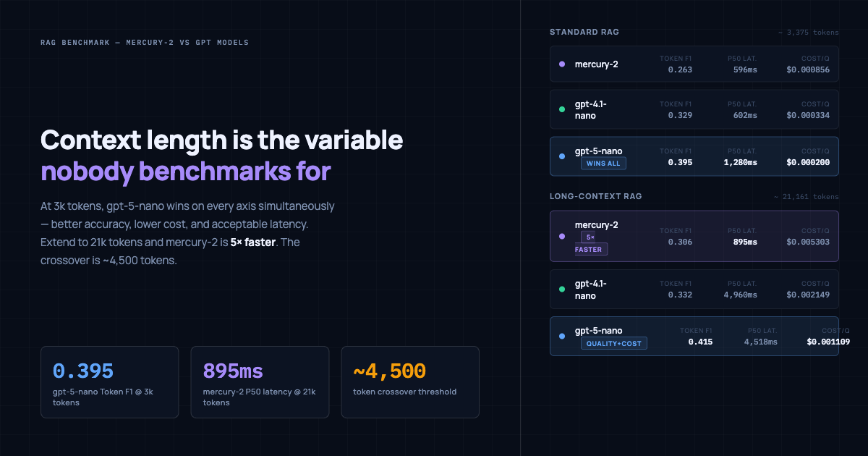
Task: Click the blue dot beside gpt-5-nano in Long-Context RAG
Action: tap(562, 336)
